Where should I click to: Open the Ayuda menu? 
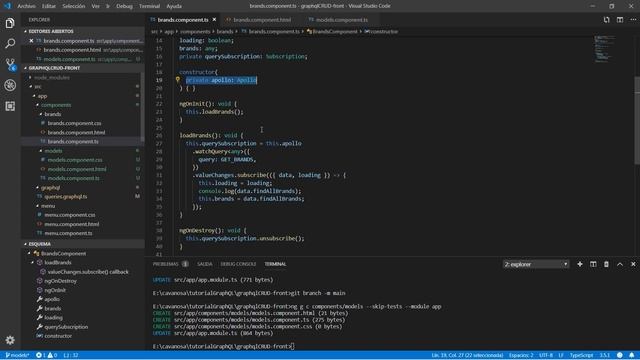pyautogui.click(x=174, y=6)
